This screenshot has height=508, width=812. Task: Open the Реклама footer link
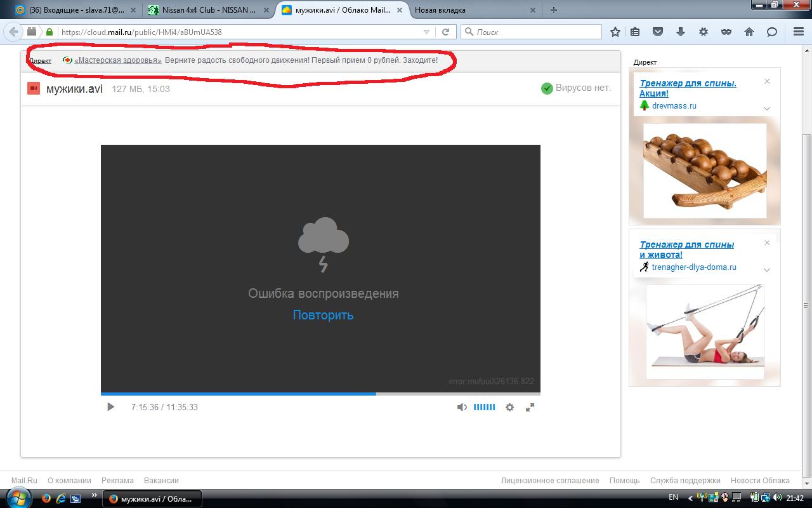117,481
